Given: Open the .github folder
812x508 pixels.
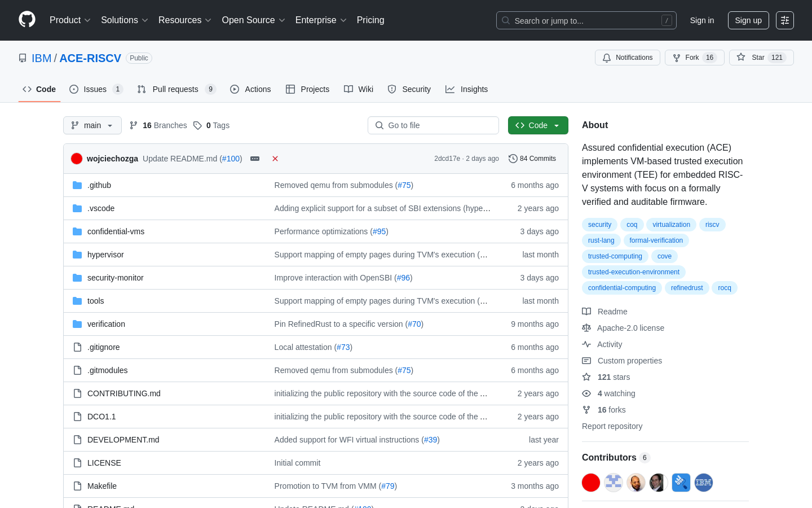Looking at the screenshot, I should point(99,185).
